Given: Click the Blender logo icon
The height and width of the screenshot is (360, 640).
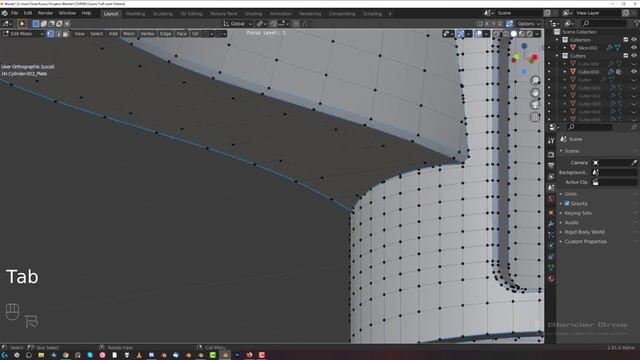Looking at the screenshot, I should point(4,13).
